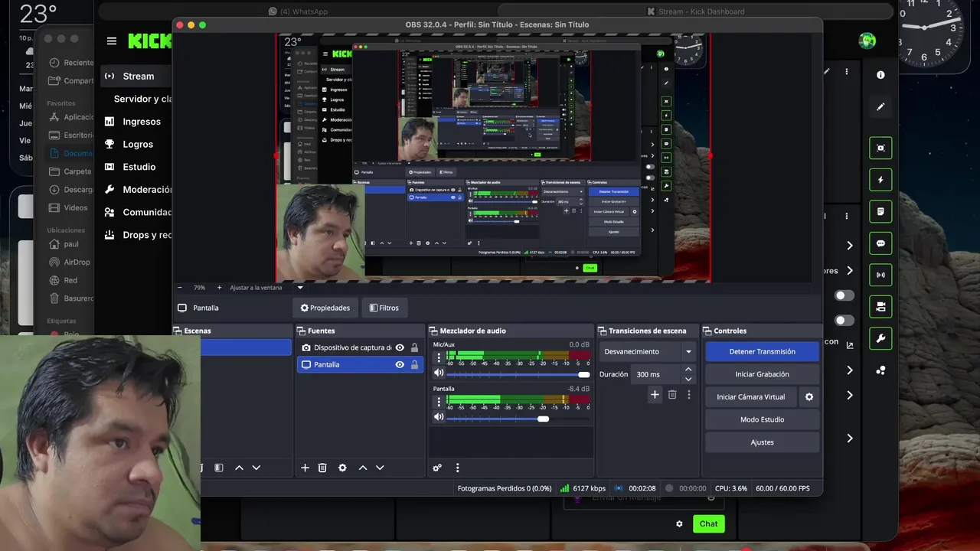Zoom out preview with minus button
Image resolution: width=980 pixels, height=551 pixels.
[180, 288]
